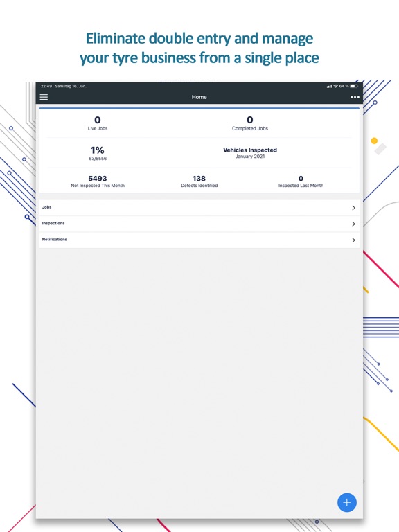
Task: Open the Notifications list item
Action: coord(199,240)
